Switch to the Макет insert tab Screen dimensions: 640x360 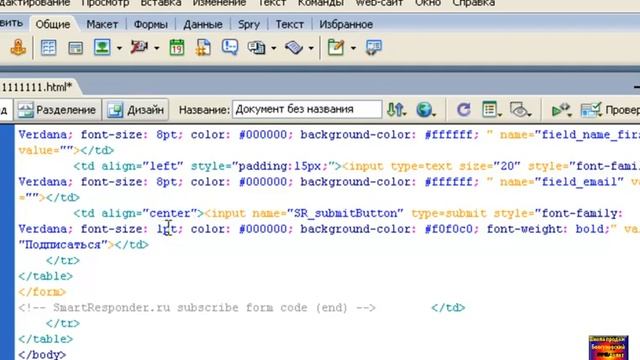coord(102,24)
